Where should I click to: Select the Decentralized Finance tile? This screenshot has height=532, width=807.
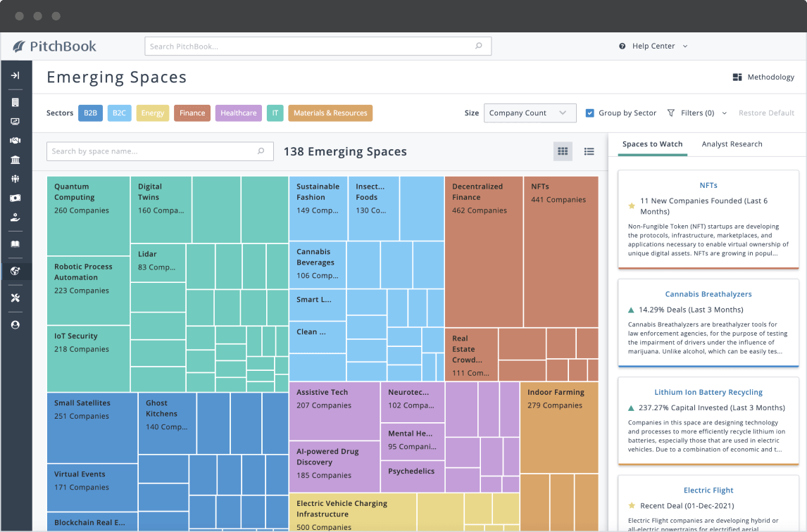(484, 252)
